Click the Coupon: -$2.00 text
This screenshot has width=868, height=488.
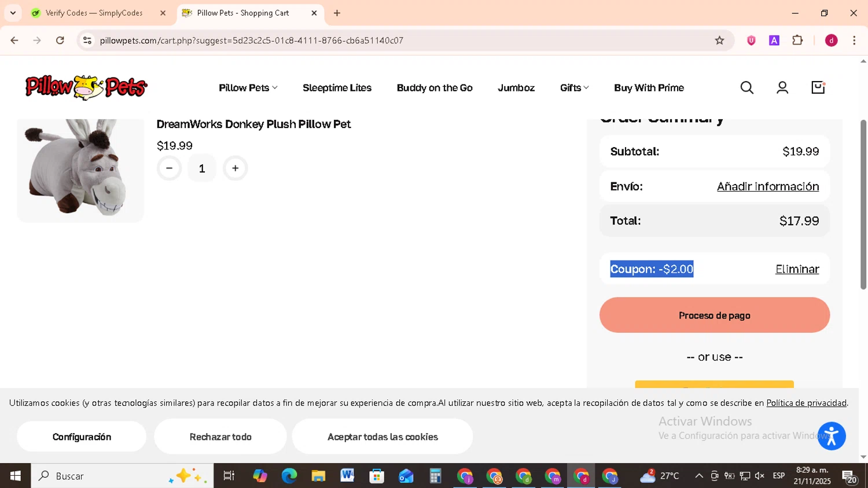pos(652,269)
